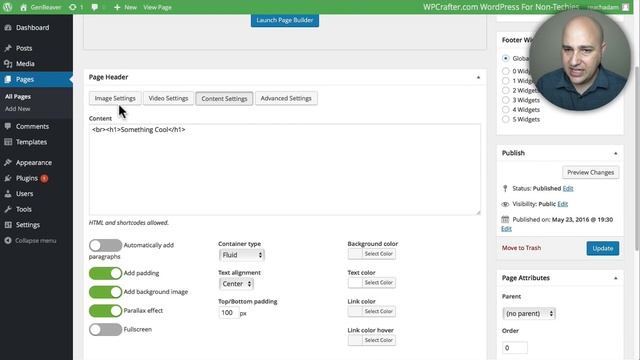Click the plus New icon in admin bar
The image size is (640, 360).
(x=117, y=7)
